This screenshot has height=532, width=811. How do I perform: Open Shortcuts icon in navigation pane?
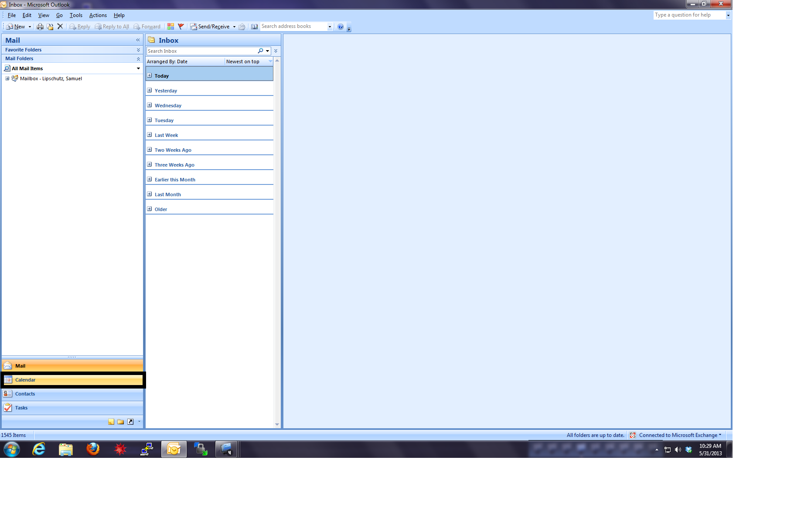pyautogui.click(x=130, y=422)
